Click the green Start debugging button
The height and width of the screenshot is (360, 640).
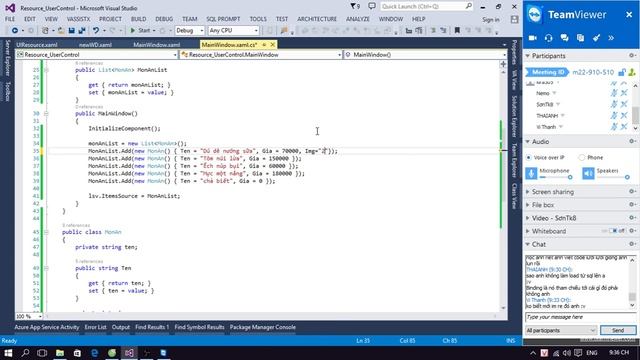140,31
